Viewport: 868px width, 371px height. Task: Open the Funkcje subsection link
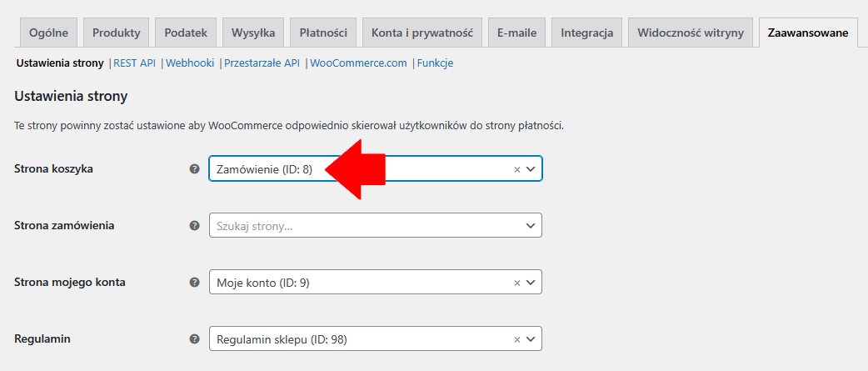(435, 63)
